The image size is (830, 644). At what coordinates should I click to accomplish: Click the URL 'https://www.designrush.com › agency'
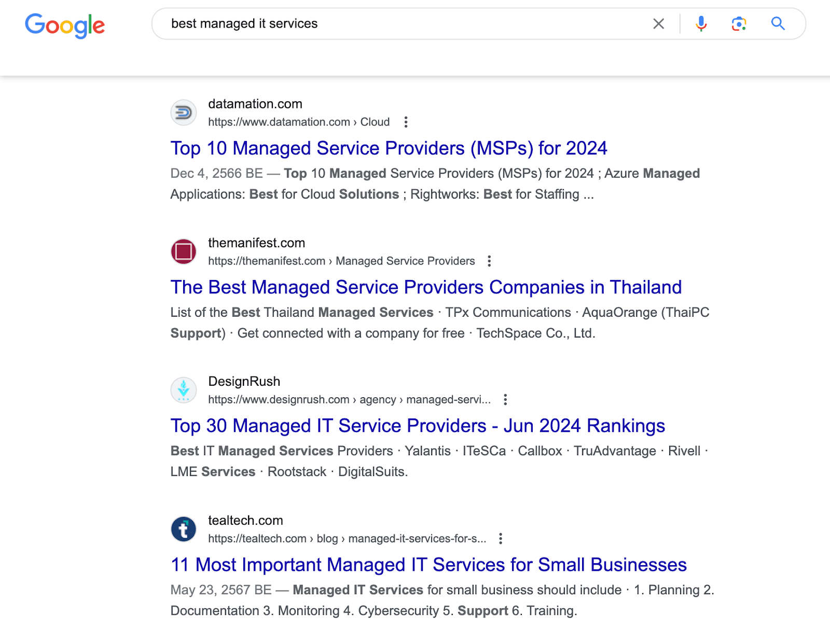click(349, 399)
